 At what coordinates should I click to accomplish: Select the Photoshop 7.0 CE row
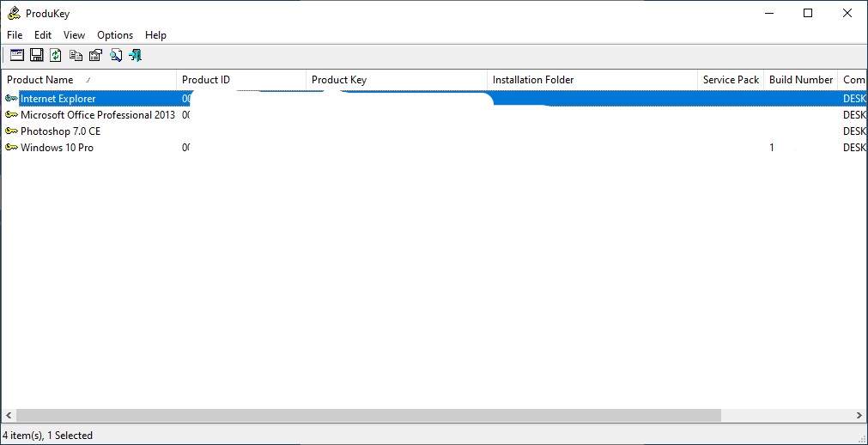tap(434, 131)
